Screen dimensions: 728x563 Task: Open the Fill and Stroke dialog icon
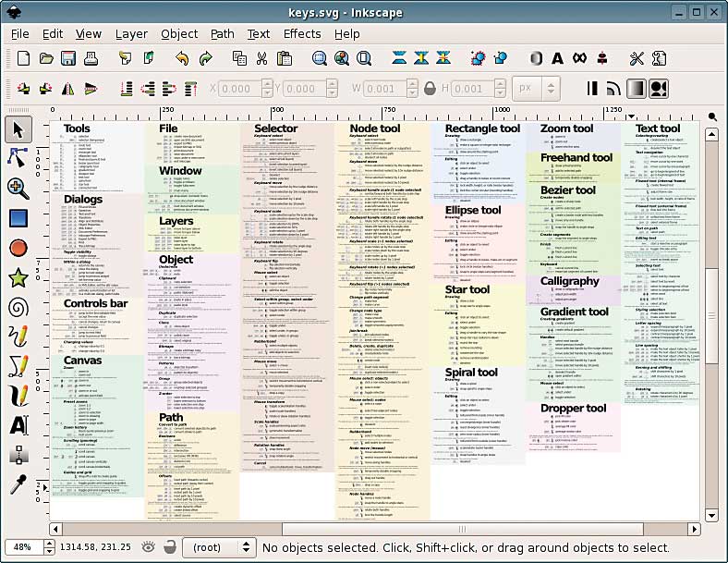click(x=536, y=58)
